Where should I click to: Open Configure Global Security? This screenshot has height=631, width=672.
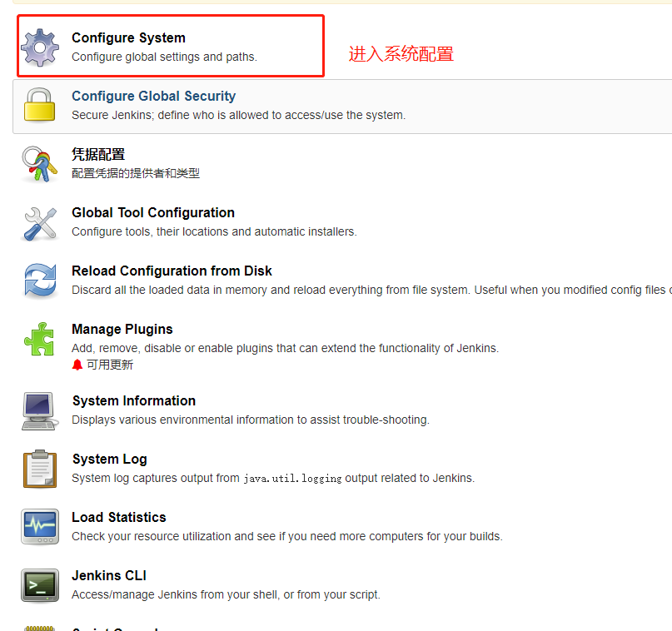coord(153,96)
